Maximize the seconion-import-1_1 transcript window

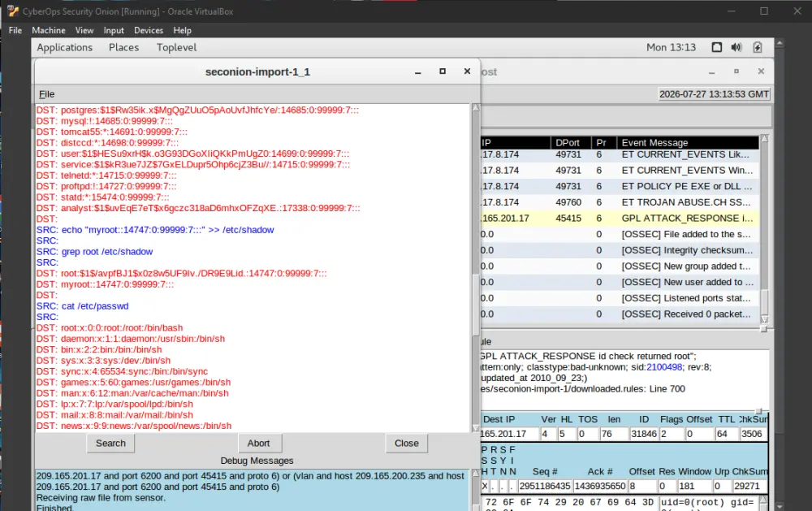click(443, 71)
